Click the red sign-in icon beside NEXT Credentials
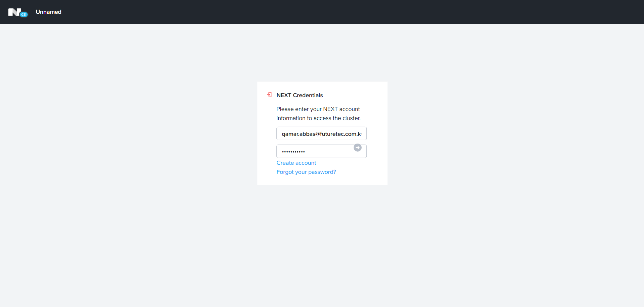Screen dimensions: 644x307 coord(269,95)
